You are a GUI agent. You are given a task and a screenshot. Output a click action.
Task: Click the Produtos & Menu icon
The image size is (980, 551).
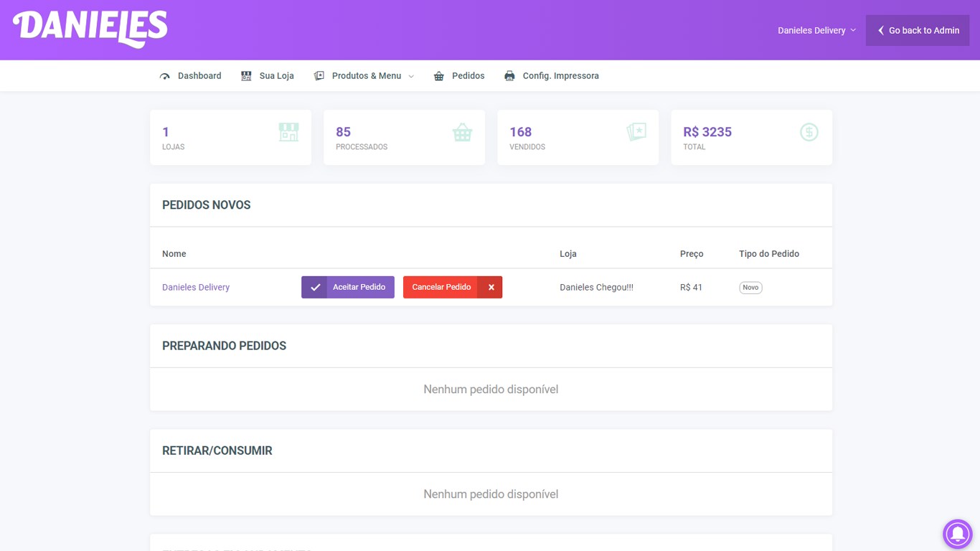click(x=319, y=76)
